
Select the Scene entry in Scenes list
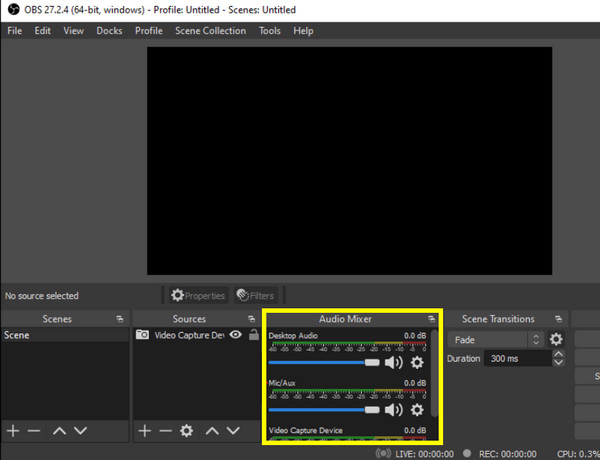point(65,335)
